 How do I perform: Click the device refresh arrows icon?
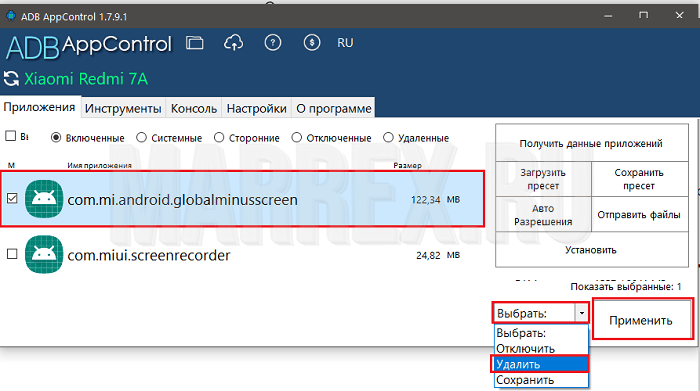coord(11,79)
